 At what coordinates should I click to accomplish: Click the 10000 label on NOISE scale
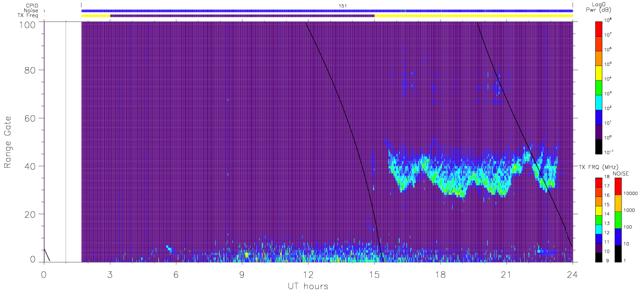coord(631,193)
